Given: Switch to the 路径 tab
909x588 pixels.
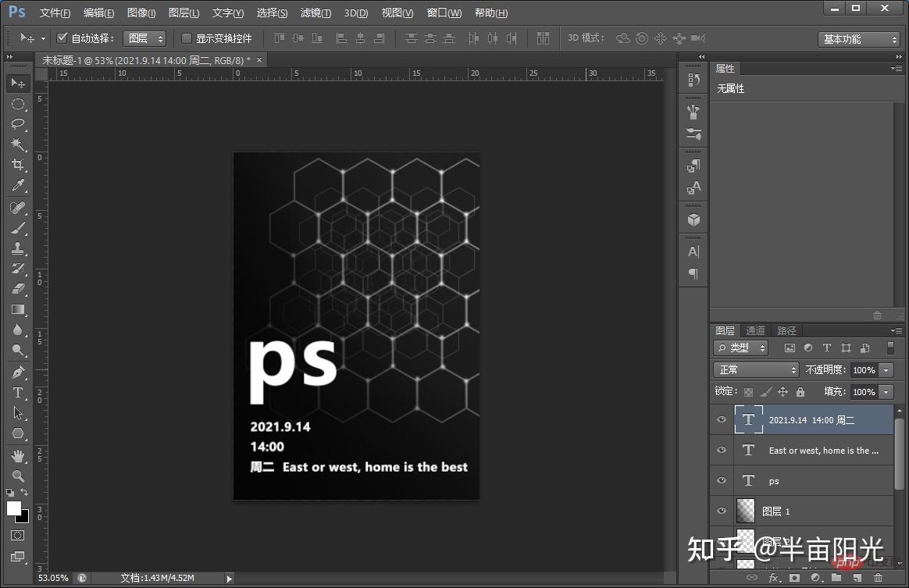Looking at the screenshot, I should tap(786, 330).
